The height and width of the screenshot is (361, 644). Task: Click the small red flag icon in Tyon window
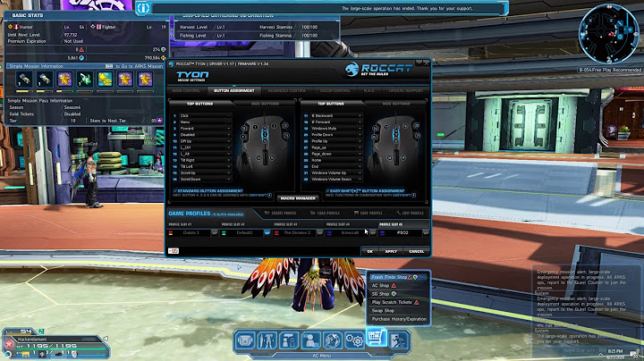tap(174, 251)
